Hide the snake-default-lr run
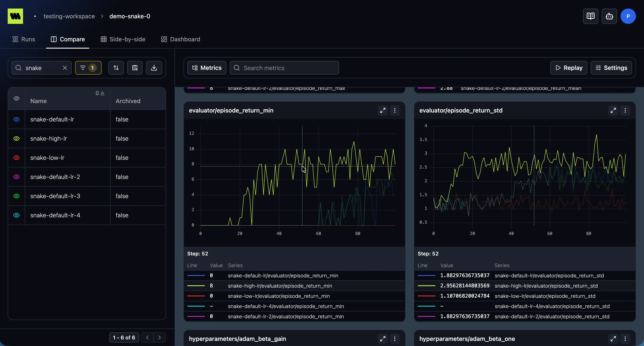Image resolution: width=644 pixels, height=346 pixels. click(16, 119)
